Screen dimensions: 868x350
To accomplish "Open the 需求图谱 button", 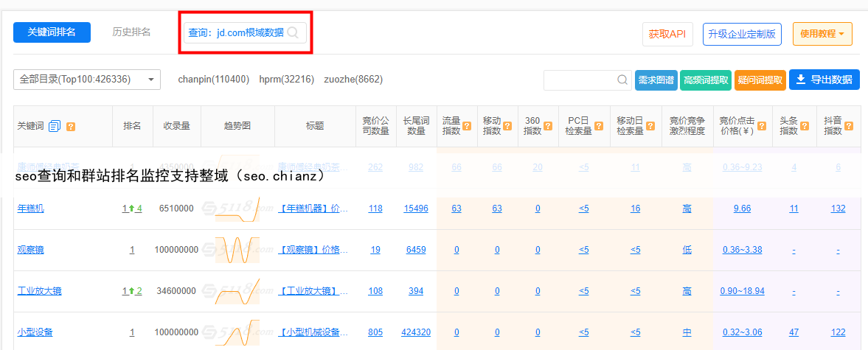I will click(x=656, y=80).
